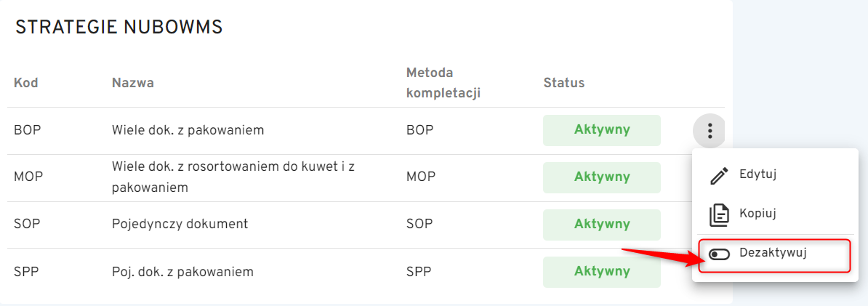This screenshot has height=306, width=868.
Task: Sort by the Kod column header
Action: tap(26, 83)
